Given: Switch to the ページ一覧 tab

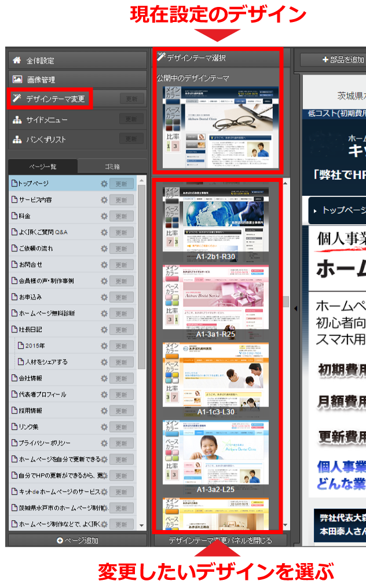Looking at the screenshot, I should click(43, 166).
